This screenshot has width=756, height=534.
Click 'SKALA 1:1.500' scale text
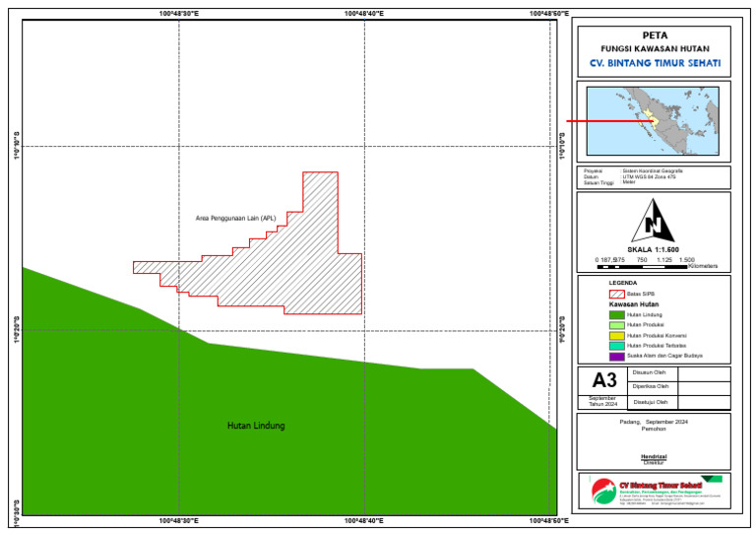click(x=653, y=250)
